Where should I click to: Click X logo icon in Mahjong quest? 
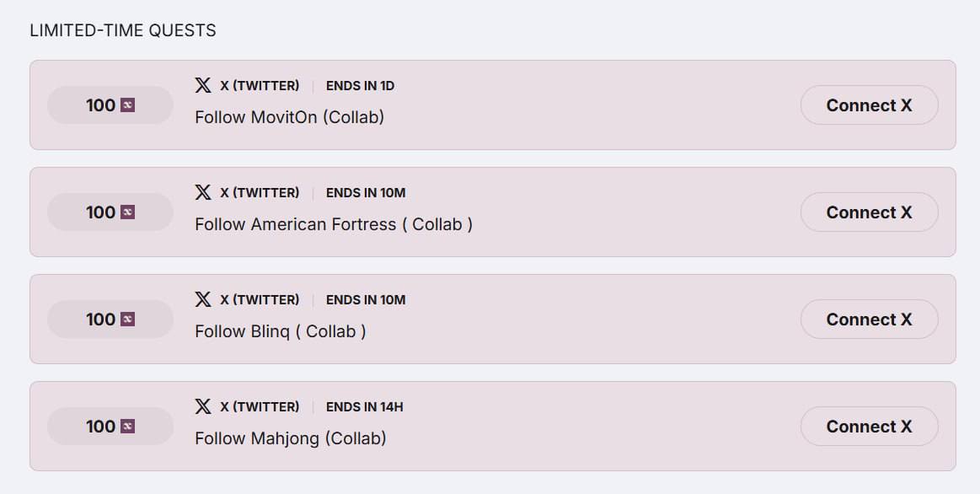pyautogui.click(x=203, y=406)
